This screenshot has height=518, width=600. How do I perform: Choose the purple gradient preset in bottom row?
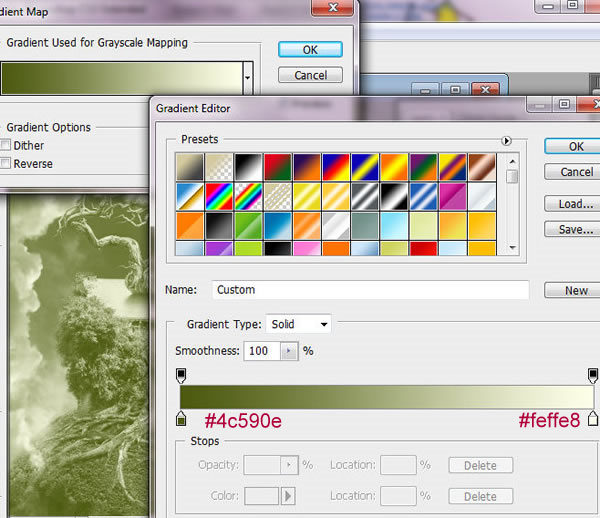[x=219, y=249]
